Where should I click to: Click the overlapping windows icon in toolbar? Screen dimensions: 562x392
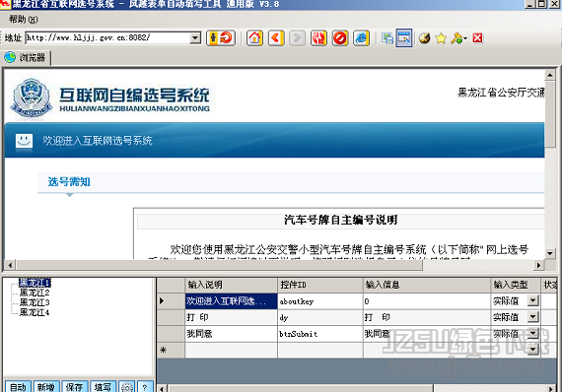387,38
